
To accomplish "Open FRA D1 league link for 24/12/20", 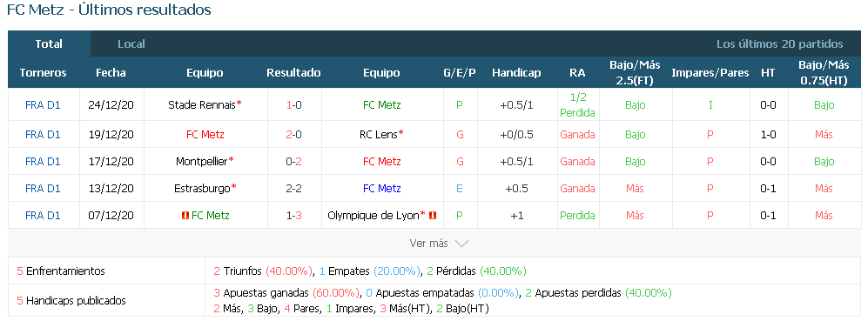I will coord(43,104).
